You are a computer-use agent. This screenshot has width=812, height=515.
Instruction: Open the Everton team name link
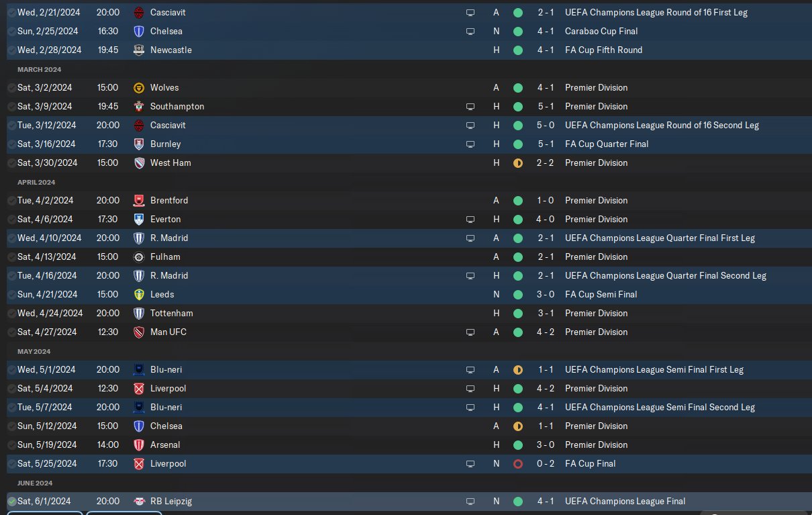tap(165, 219)
